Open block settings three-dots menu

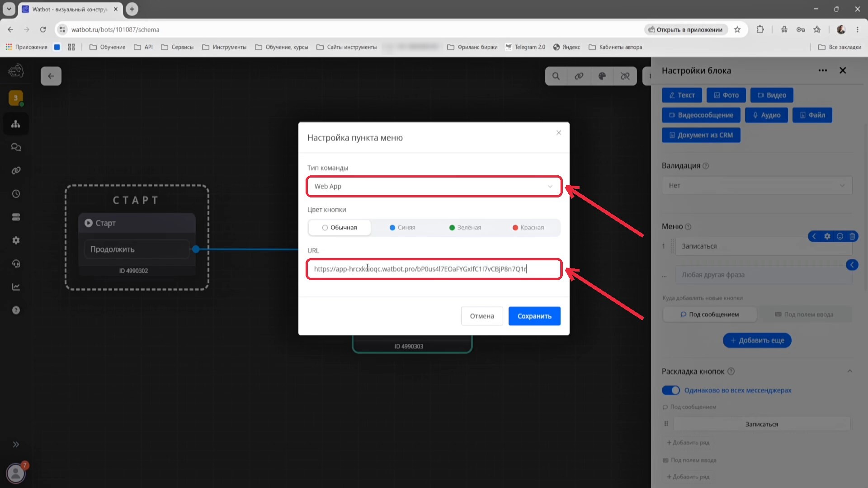pyautogui.click(x=823, y=70)
